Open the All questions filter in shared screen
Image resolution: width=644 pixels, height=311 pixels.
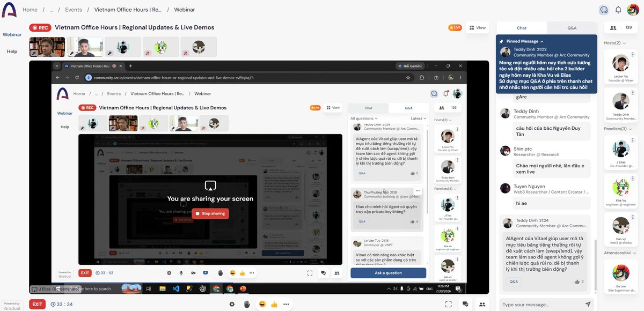[x=364, y=119]
